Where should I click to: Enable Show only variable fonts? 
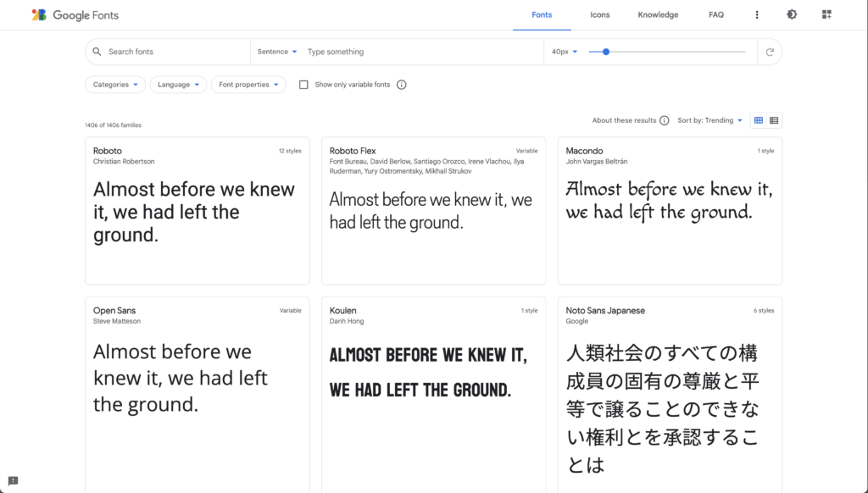(x=305, y=85)
